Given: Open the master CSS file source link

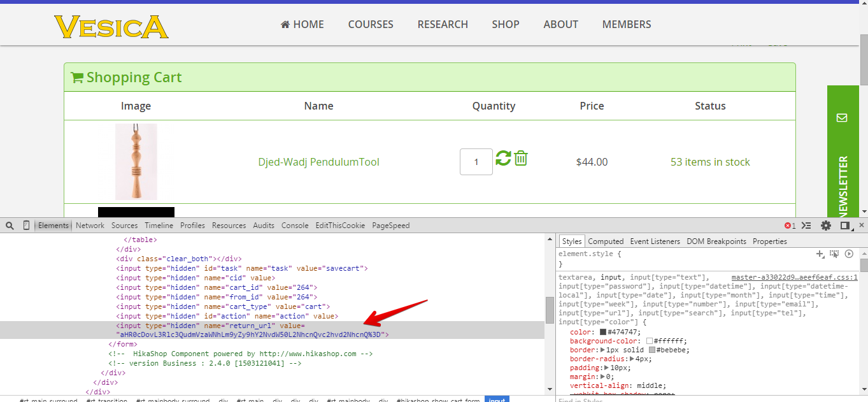Looking at the screenshot, I should (794, 278).
